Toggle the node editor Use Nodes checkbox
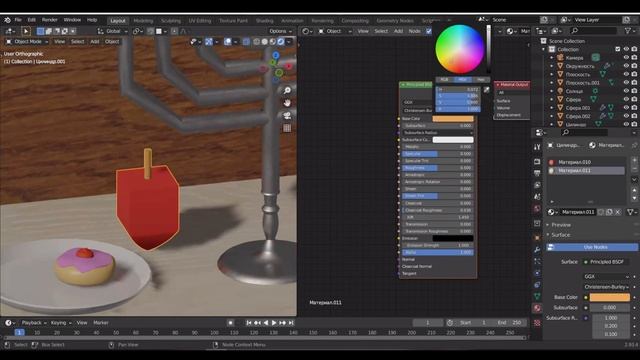The image size is (640, 360). pos(429,31)
